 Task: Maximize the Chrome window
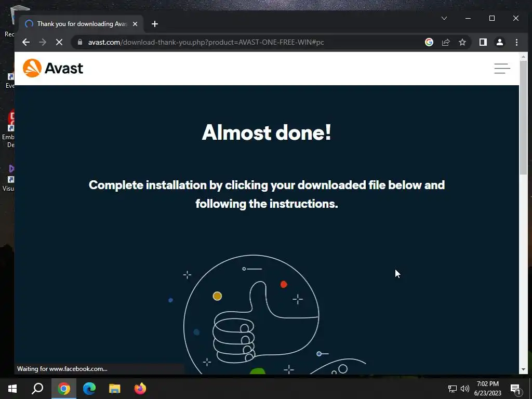[x=491, y=18]
